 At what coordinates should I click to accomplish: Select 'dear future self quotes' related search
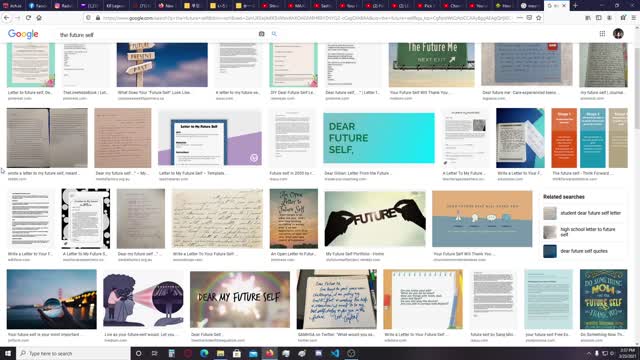coord(584,251)
